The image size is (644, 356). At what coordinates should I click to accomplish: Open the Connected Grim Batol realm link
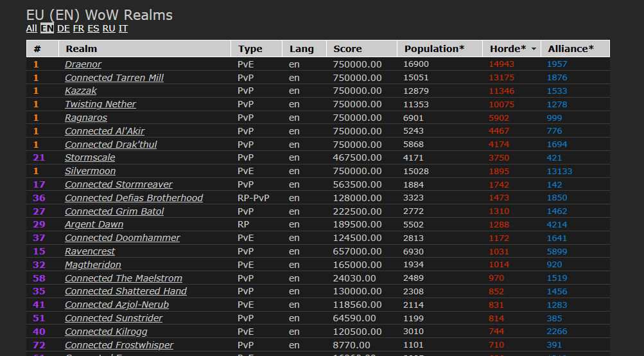tap(114, 211)
